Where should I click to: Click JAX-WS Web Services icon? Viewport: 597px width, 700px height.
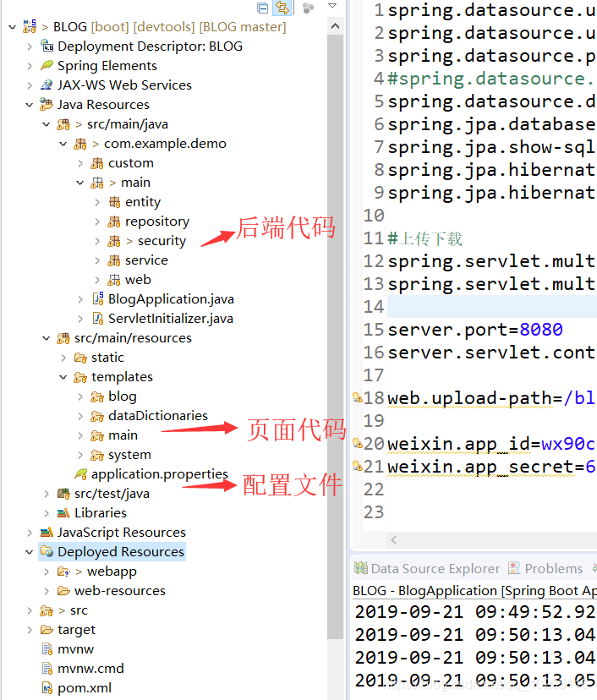click(x=47, y=85)
